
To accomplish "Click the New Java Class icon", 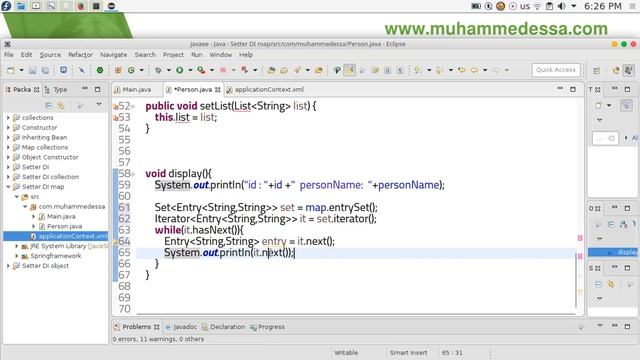I will 131,70.
